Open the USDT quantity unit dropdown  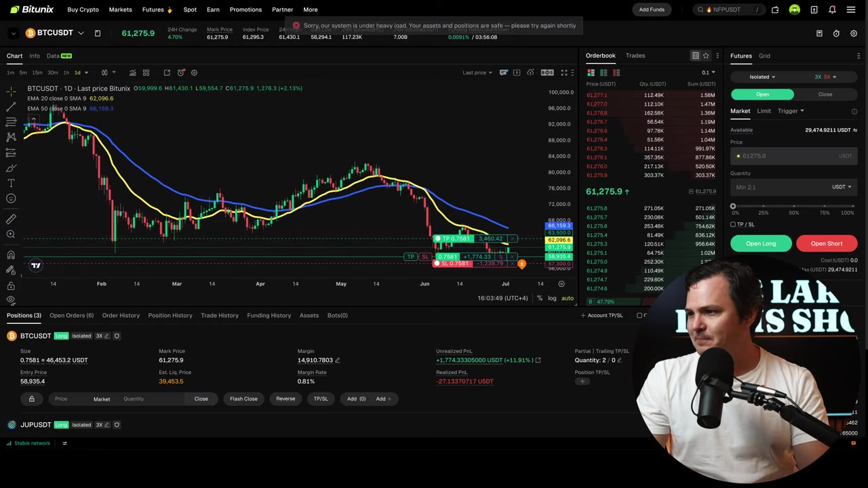point(842,187)
